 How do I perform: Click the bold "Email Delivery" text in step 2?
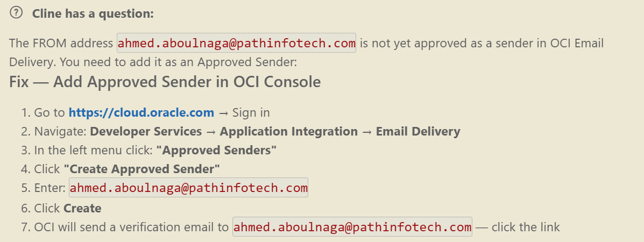point(417,132)
